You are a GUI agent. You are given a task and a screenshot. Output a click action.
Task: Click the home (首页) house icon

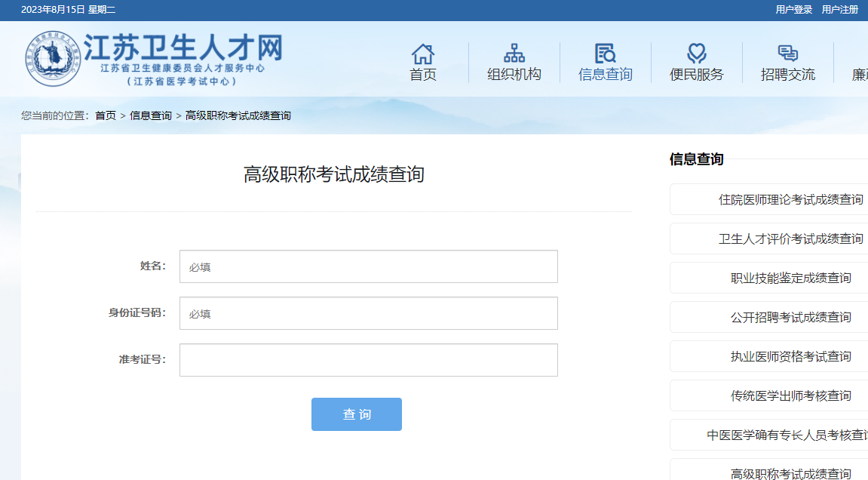tap(423, 54)
